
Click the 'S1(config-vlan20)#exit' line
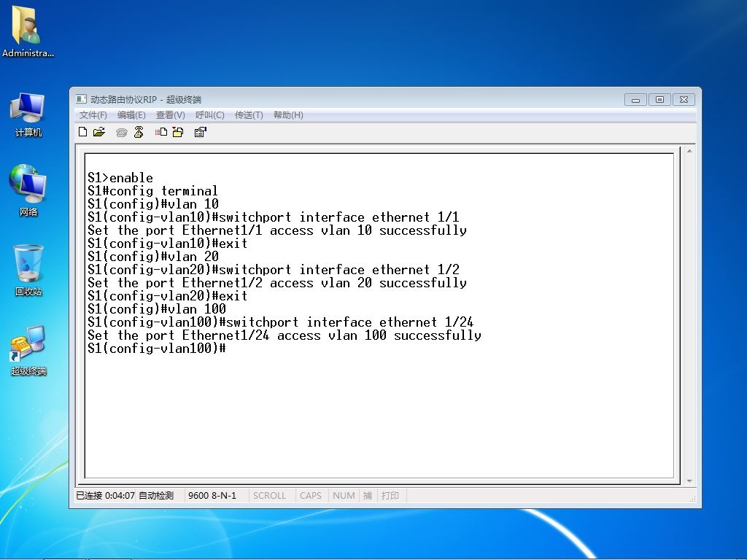click(x=167, y=296)
